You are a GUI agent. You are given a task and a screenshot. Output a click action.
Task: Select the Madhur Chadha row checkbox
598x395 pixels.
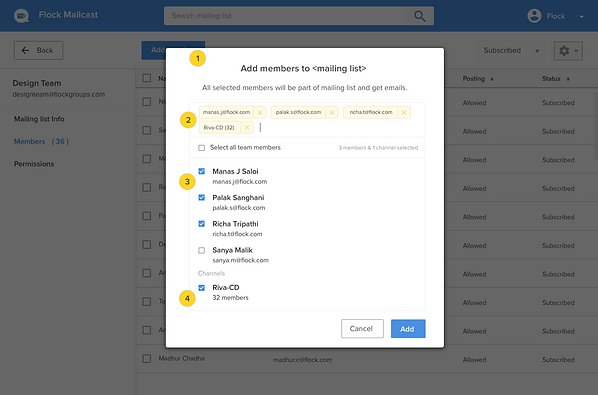(x=146, y=359)
